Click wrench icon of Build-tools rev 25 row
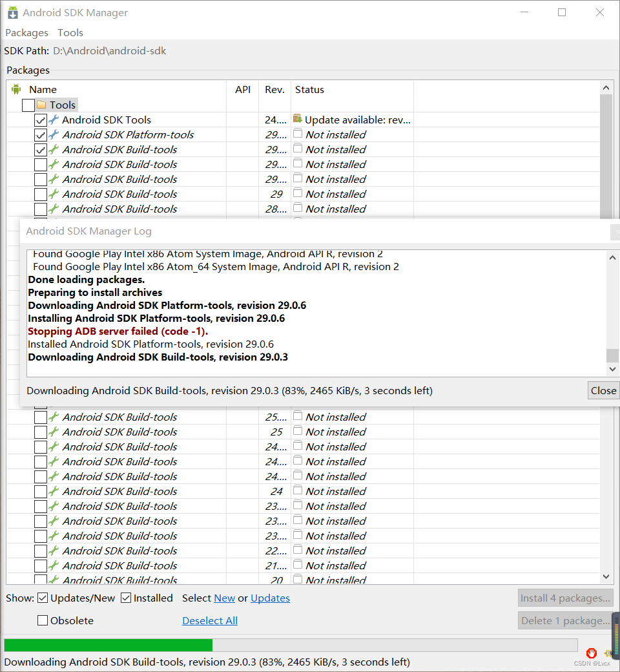The height and width of the screenshot is (672, 620). click(x=54, y=432)
